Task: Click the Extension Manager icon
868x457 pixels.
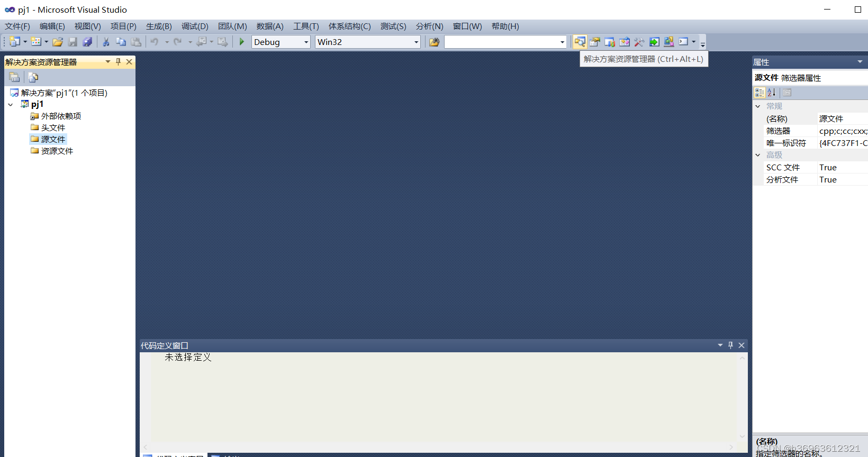Action: point(669,42)
